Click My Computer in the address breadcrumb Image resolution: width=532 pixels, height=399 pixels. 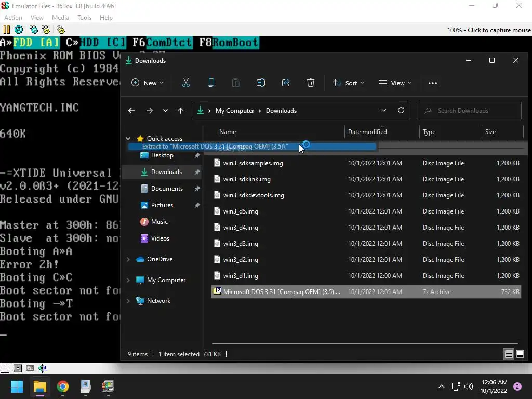235,111
